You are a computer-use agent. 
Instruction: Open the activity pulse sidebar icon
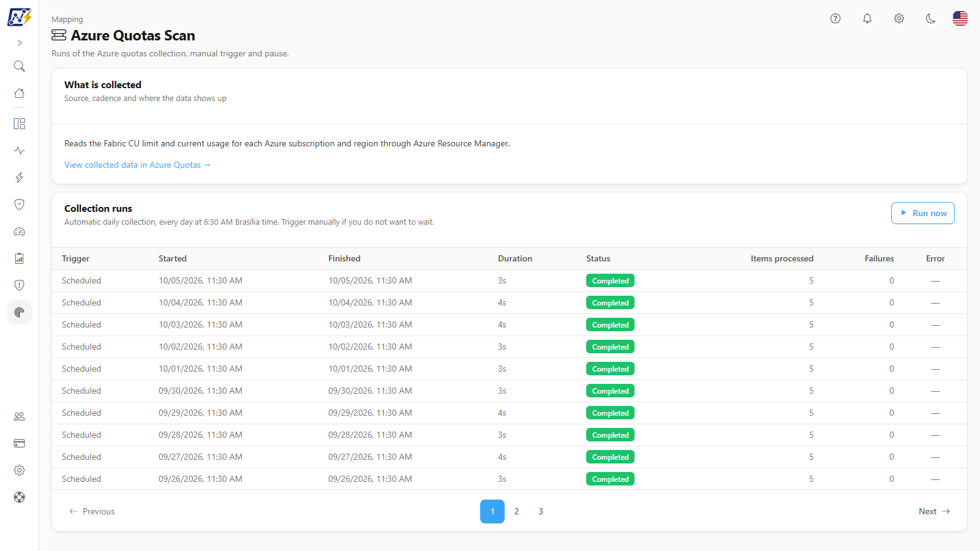pos(20,151)
